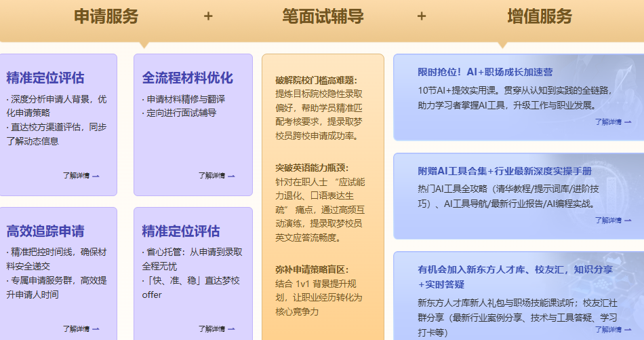644x340 pixels.
Task: Click the 突破英语能力瓶颈 subheading
Action: tap(312, 168)
